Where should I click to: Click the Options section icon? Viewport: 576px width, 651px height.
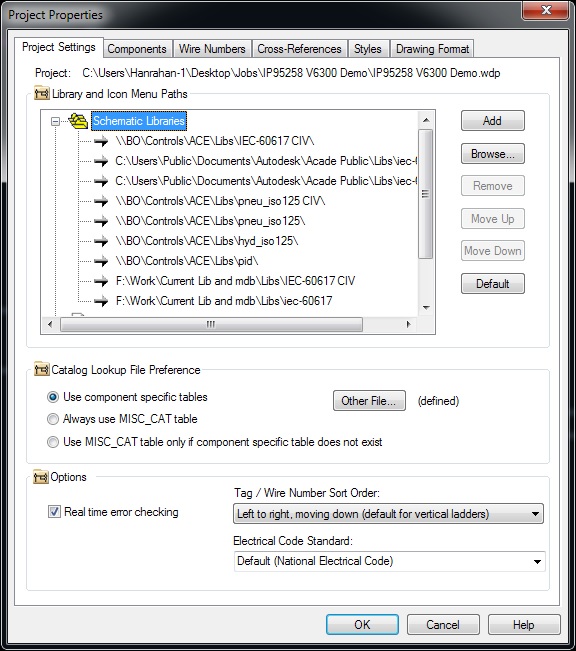click(41, 477)
